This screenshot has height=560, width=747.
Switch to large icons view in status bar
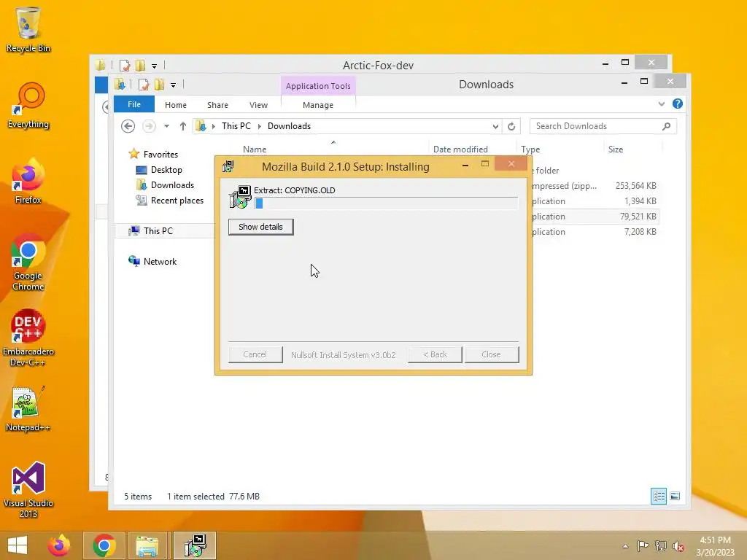pyautogui.click(x=675, y=496)
